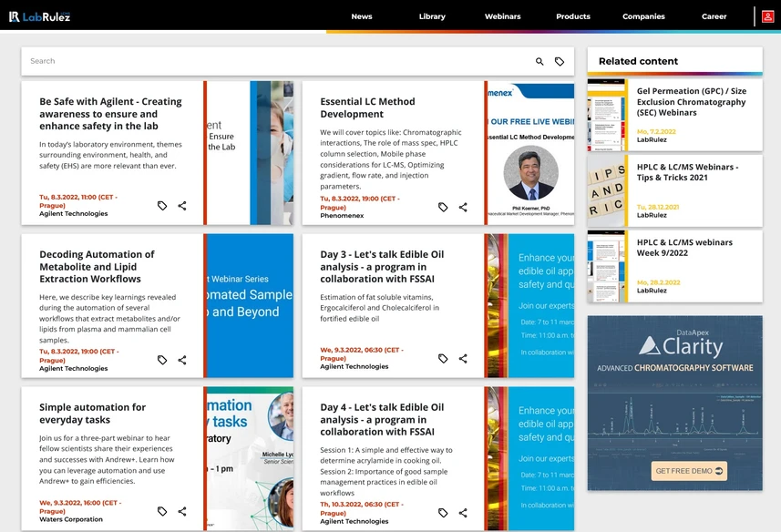This screenshot has height=532, width=781.
Task: Click the DataApex Clarity advertisement banner
Action: pyautogui.click(x=675, y=404)
